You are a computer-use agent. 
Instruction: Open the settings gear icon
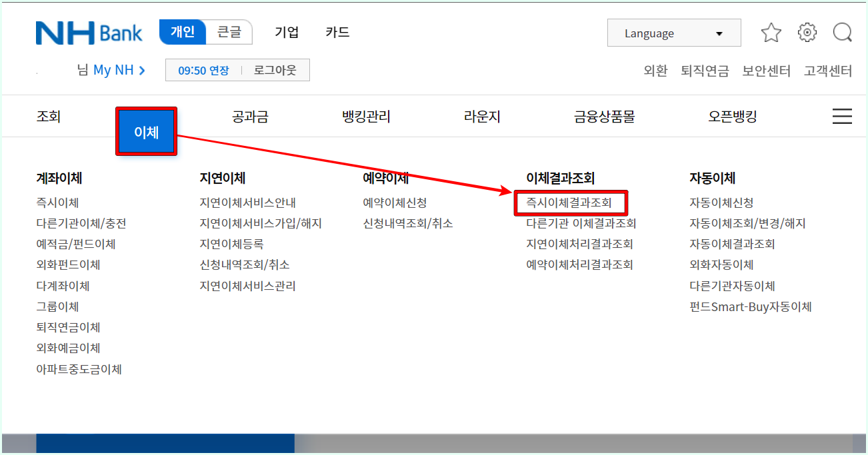click(x=807, y=32)
